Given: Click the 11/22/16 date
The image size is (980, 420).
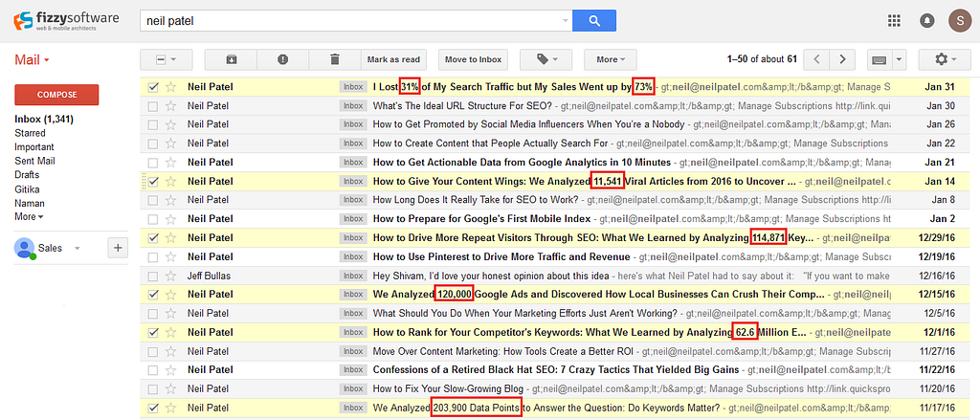Looking at the screenshot, I should click(x=938, y=370).
